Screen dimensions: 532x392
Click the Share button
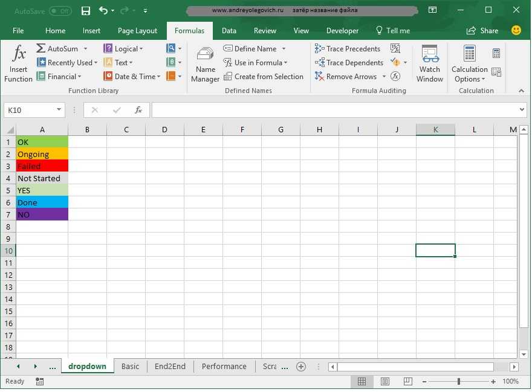(483, 31)
